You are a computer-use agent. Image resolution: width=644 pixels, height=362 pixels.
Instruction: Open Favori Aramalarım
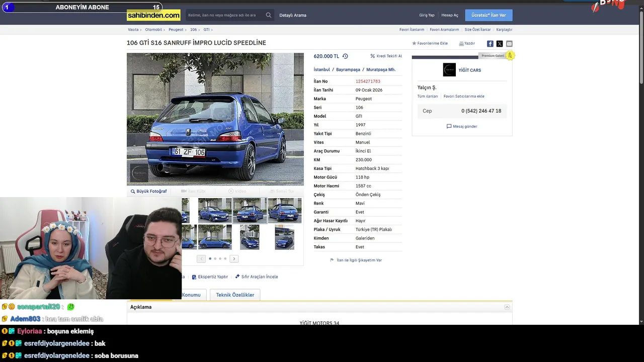(x=444, y=30)
